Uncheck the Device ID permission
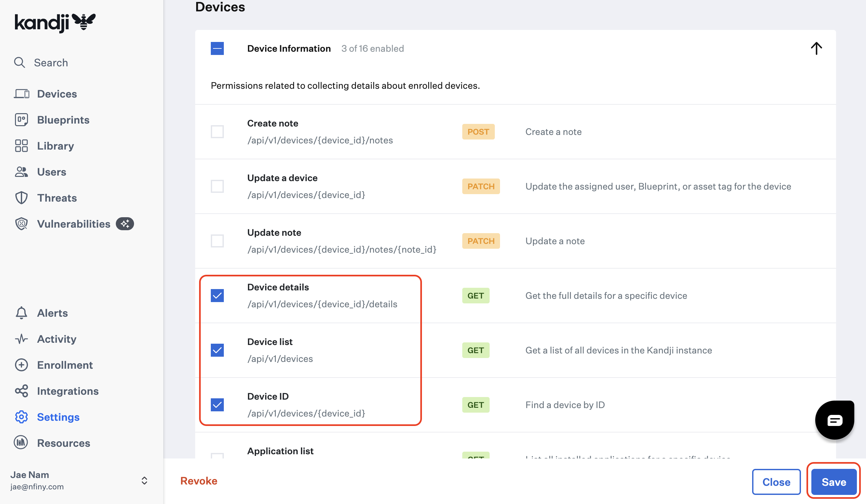Screen dimensions: 866x504 click(217, 405)
